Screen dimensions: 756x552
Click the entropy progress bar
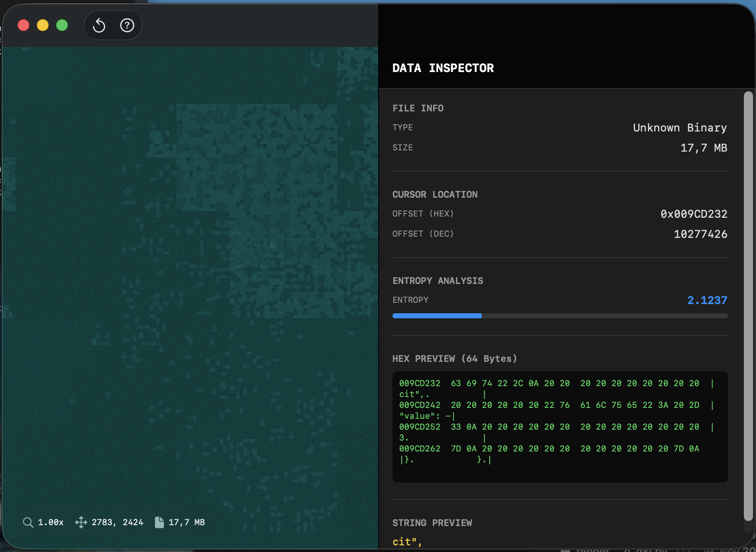click(560, 316)
